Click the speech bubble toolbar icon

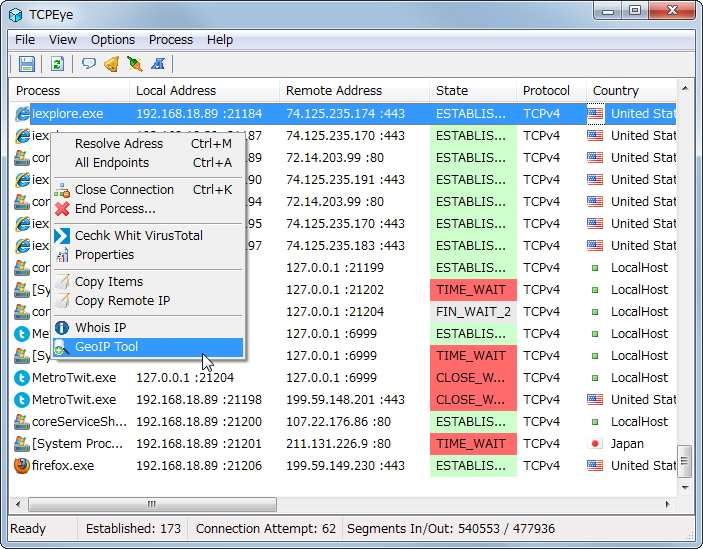point(89,64)
